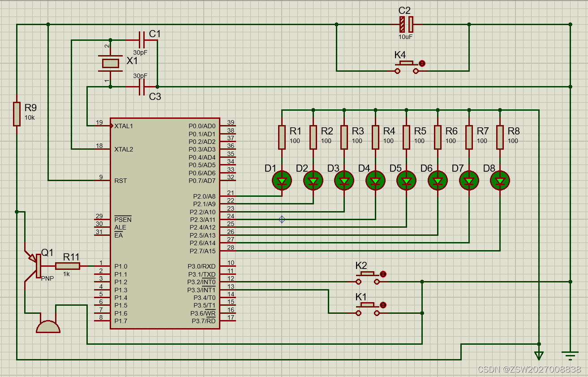Click the P3.0/RXD pin label
Image resolution: width=588 pixels, height=377 pixels.
coord(202,266)
